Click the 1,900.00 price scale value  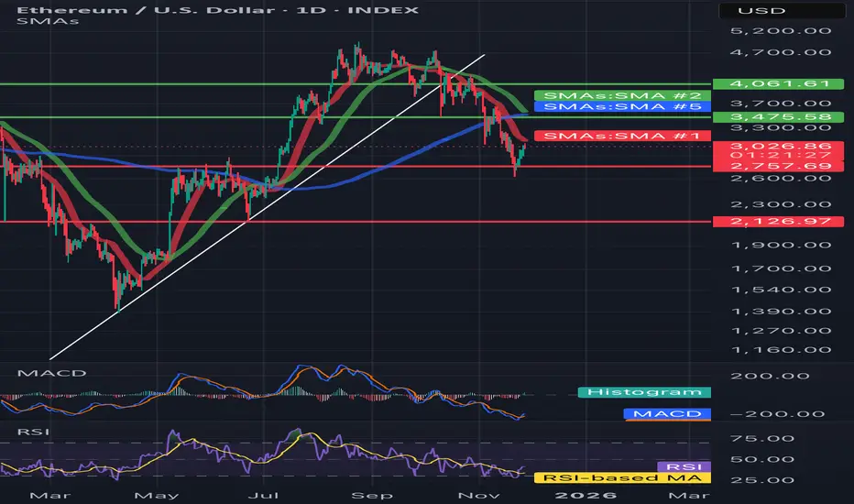[781, 246]
